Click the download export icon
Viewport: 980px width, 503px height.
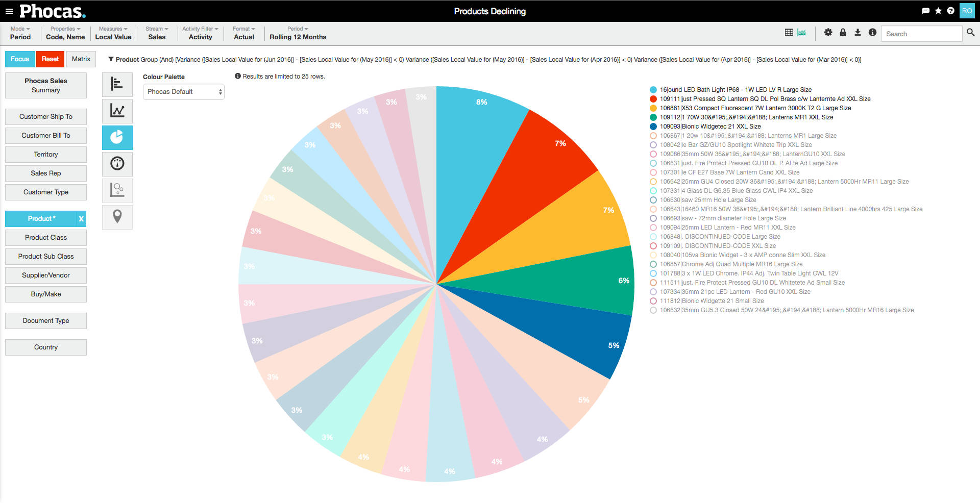point(857,33)
